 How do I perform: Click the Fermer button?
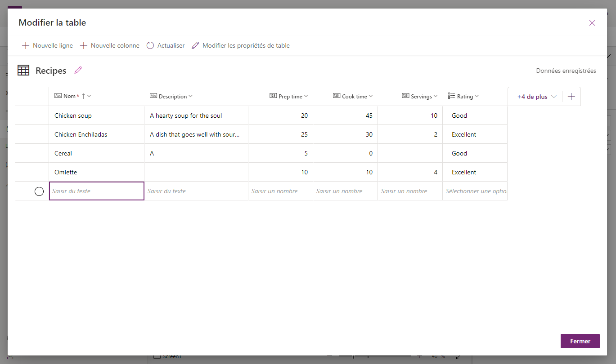[x=580, y=341]
